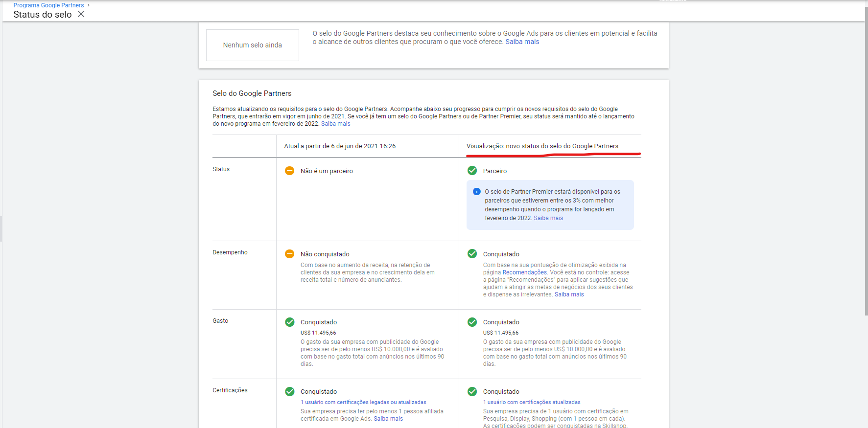Screen dimensions: 868x428
Task: Click the Status do selo title
Action: (x=43, y=15)
